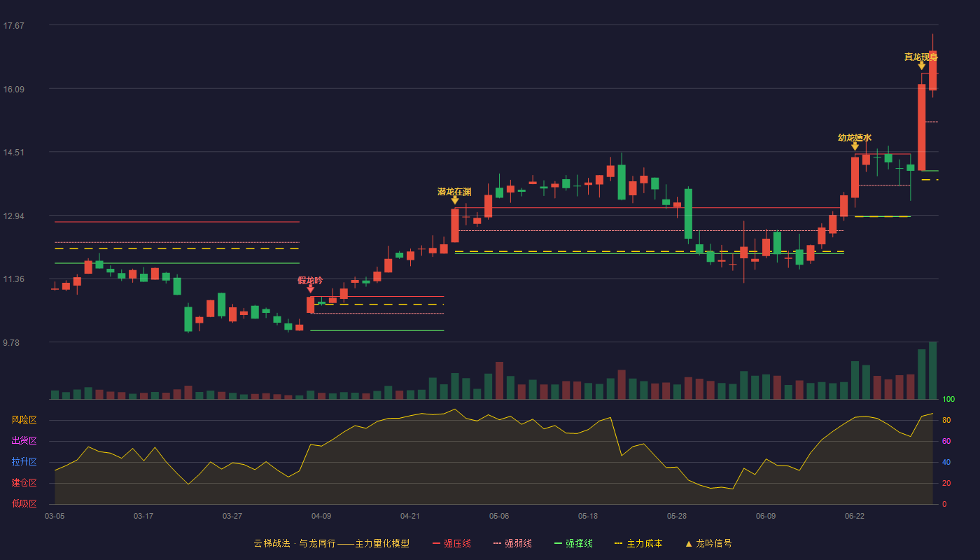Select the 风险区 zone label
The image size is (980, 560).
coord(24,420)
